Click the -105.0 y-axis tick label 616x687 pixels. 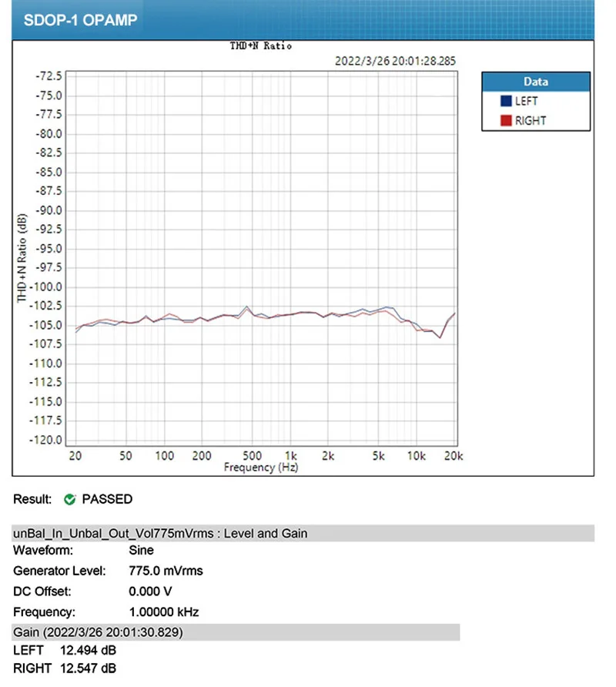pos(45,325)
